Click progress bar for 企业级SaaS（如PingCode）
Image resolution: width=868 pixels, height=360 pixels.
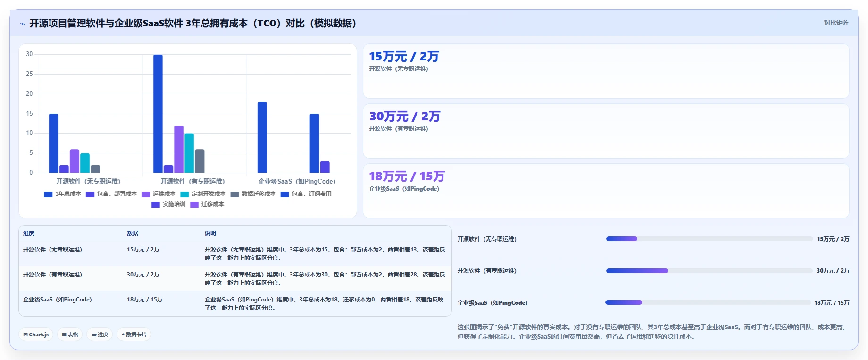pos(708,302)
